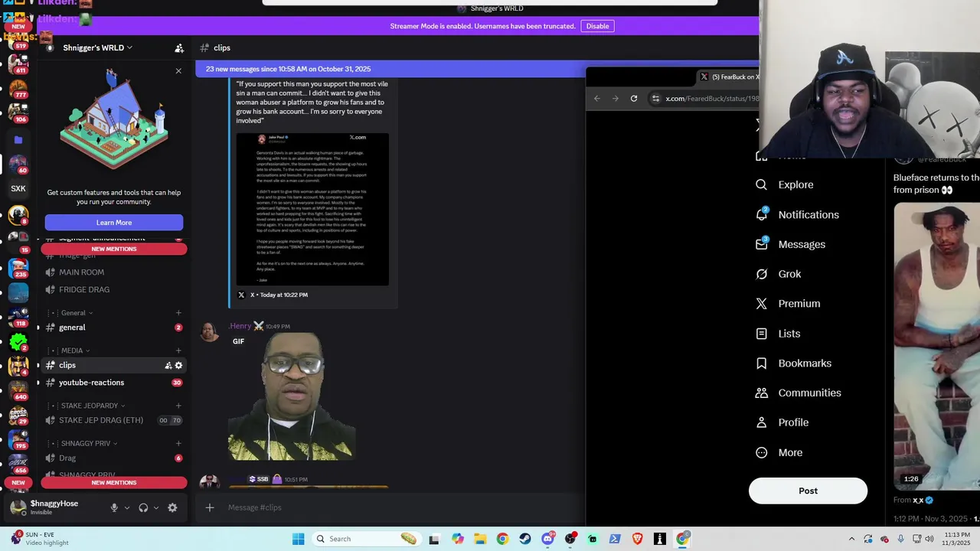Open the SXK server icon
980x551 pixels.
point(18,188)
